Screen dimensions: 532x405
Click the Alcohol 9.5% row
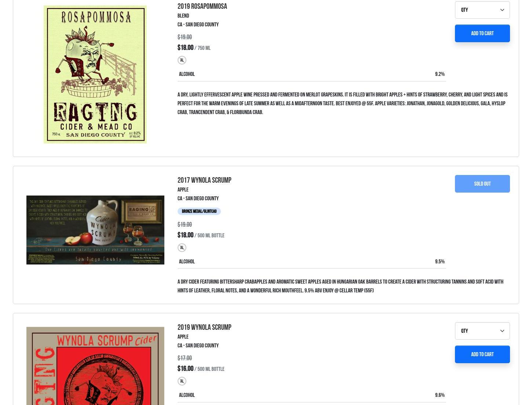[312, 262]
